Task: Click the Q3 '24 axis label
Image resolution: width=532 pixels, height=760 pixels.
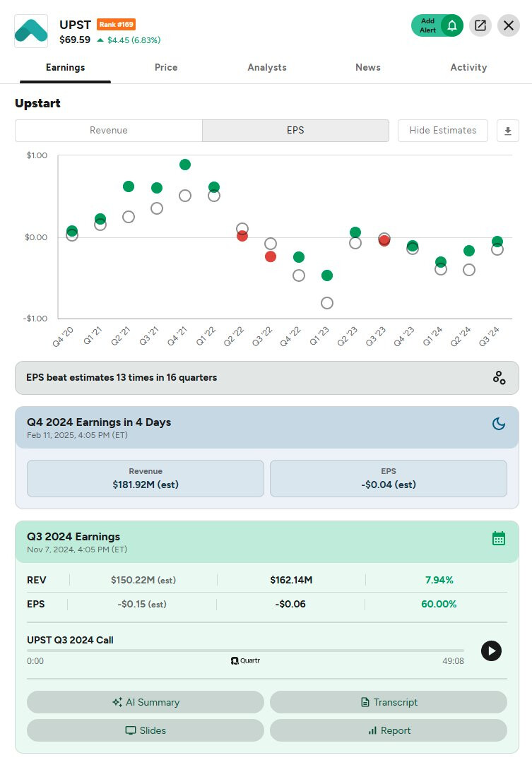Action: pos(488,337)
